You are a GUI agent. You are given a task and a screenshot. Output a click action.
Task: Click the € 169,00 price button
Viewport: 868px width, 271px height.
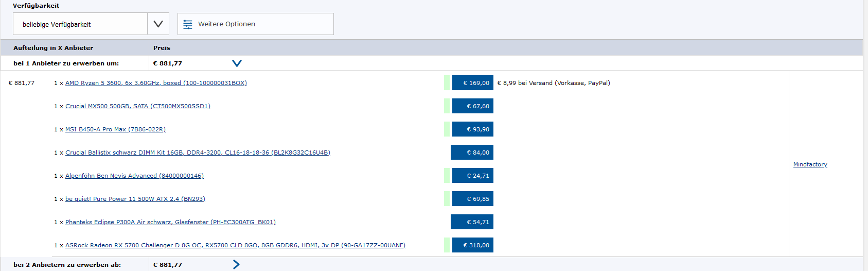click(x=473, y=82)
